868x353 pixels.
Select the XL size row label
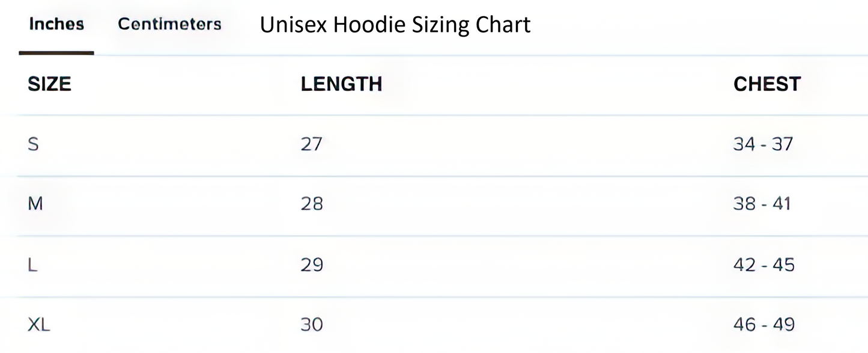[39, 325]
